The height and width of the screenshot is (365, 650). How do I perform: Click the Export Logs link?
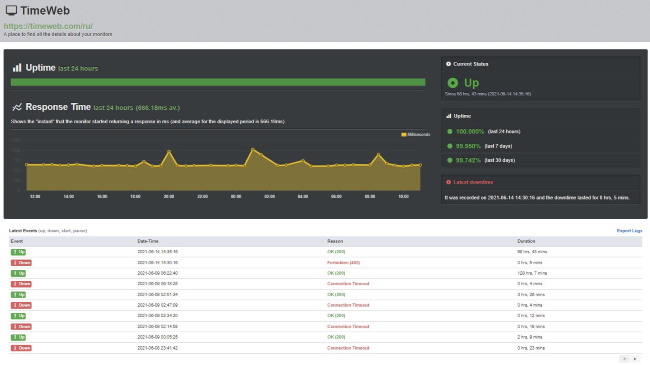(629, 231)
